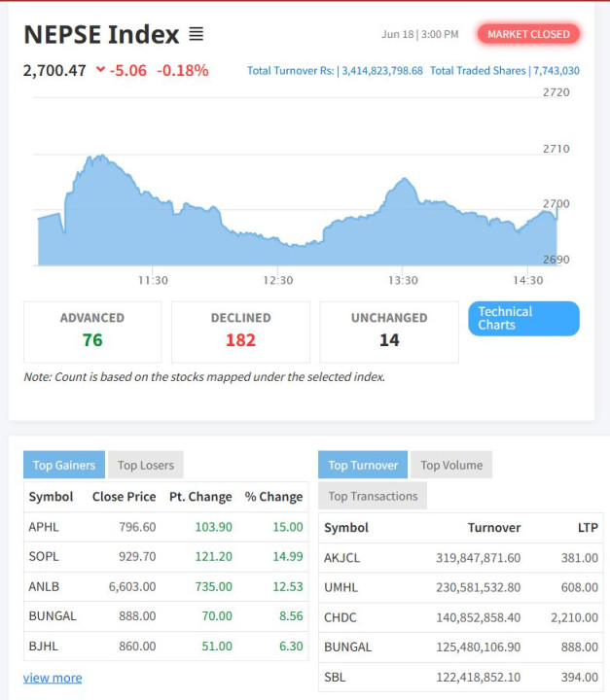Open the AKJCL symbol in turnover table
The image size is (610, 700).
[x=341, y=558]
